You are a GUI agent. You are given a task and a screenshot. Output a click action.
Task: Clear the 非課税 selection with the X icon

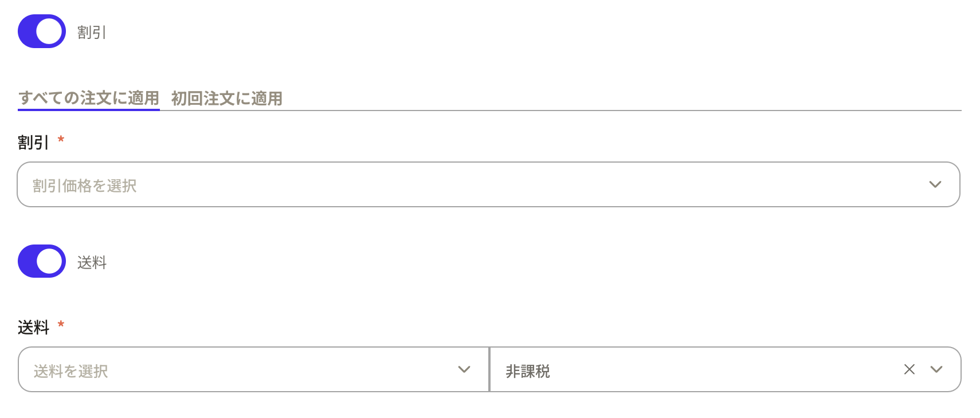(x=909, y=370)
